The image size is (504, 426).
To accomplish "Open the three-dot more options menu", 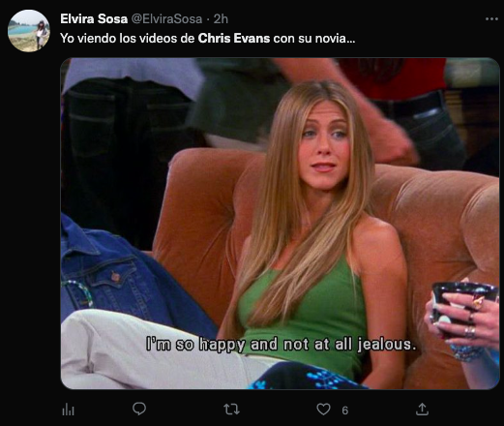I will coord(491,19).
